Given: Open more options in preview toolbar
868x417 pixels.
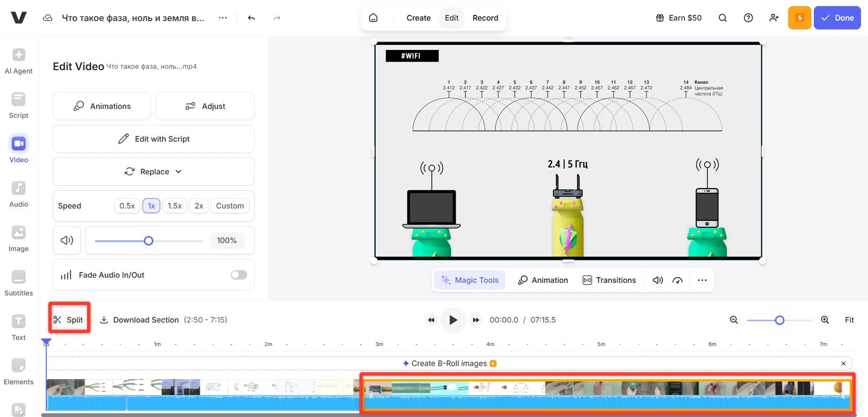Looking at the screenshot, I should point(702,280).
